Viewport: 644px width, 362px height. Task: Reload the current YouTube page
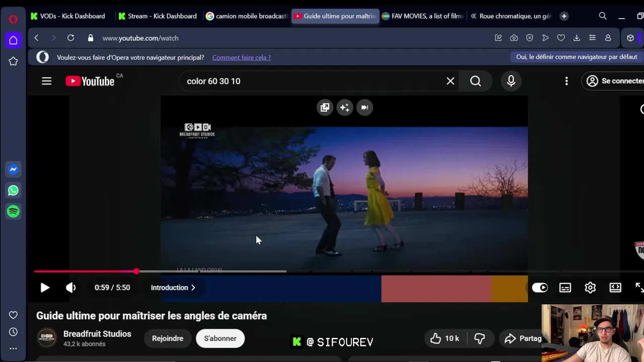pyautogui.click(x=70, y=38)
